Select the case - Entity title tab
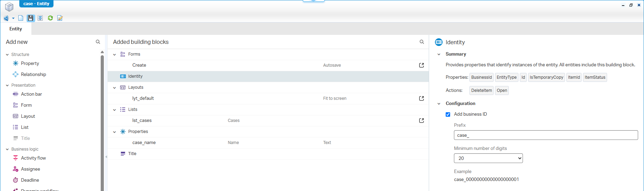The height and width of the screenshot is (191, 644). tap(36, 4)
